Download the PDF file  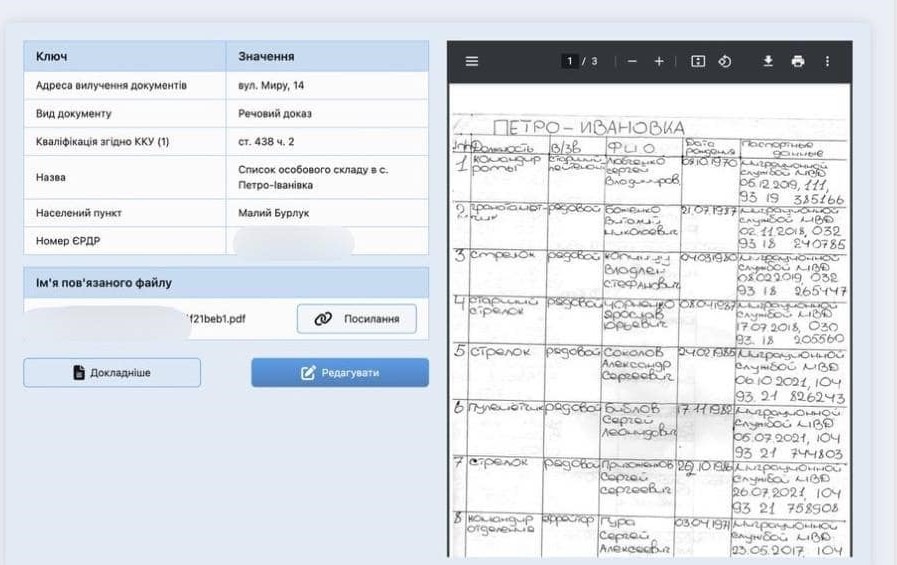click(x=768, y=61)
